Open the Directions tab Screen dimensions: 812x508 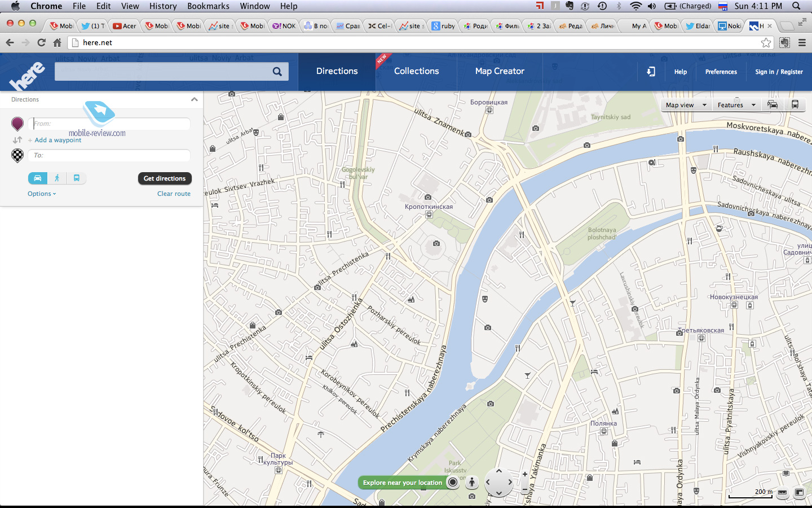pos(337,71)
